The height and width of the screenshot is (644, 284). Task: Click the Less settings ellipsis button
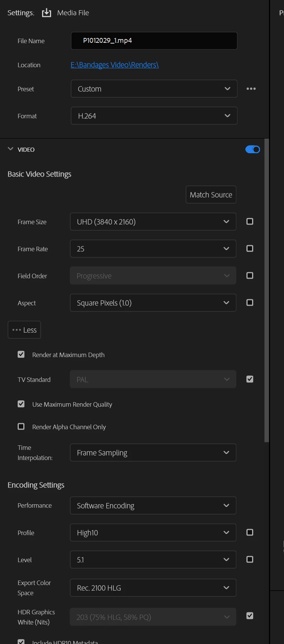point(24,330)
